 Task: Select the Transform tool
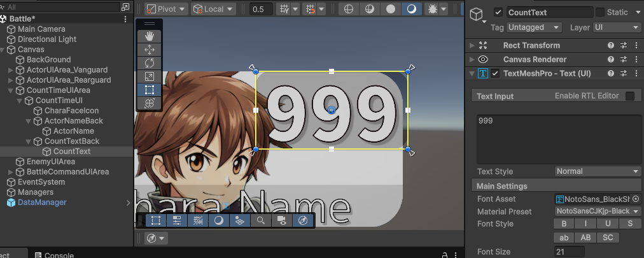tap(150, 103)
